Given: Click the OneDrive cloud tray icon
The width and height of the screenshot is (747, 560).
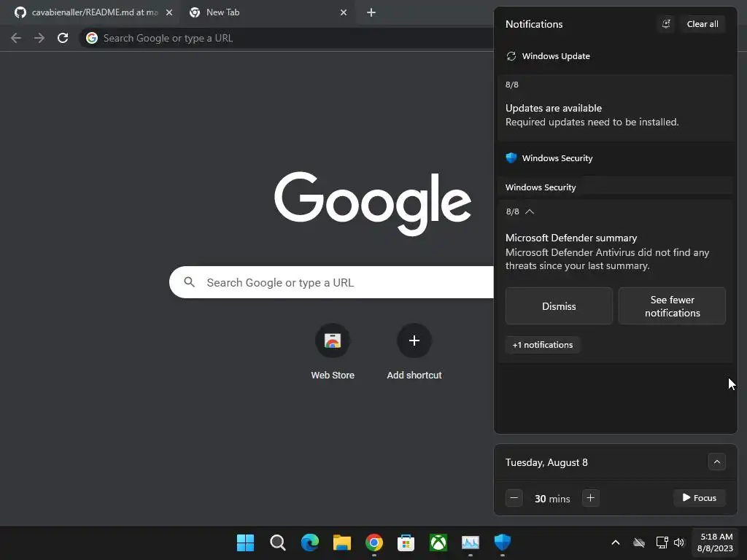Looking at the screenshot, I should pos(639,542).
